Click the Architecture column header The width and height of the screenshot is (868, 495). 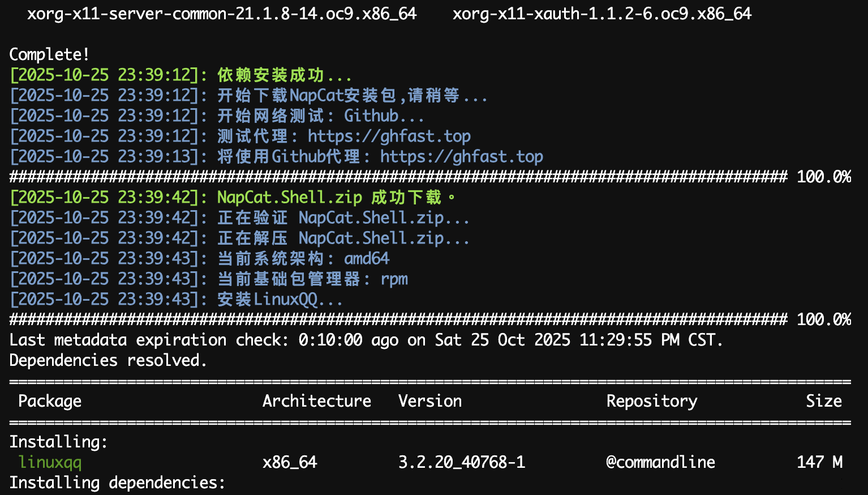coord(316,401)
